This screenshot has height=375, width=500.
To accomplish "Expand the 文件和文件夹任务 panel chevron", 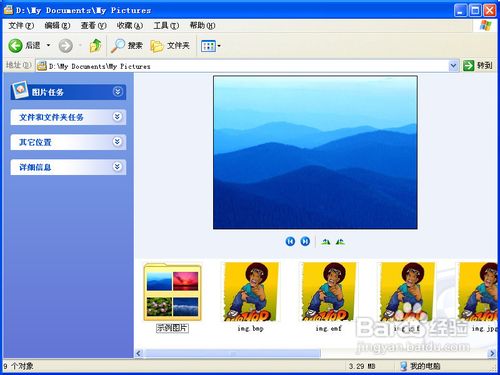I will (x=117, y=117).
